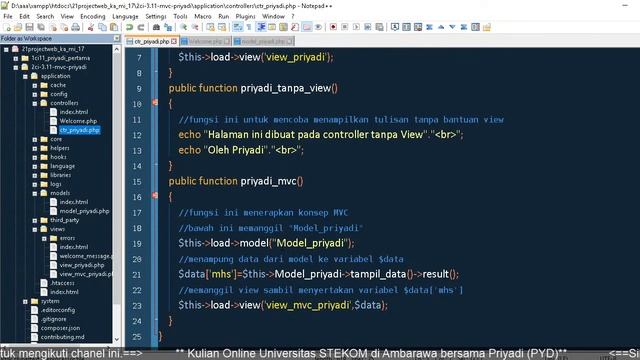This screenshot has width=640, height=360.
Task: Collapse the controllers folder node
Action: (35, 103)
